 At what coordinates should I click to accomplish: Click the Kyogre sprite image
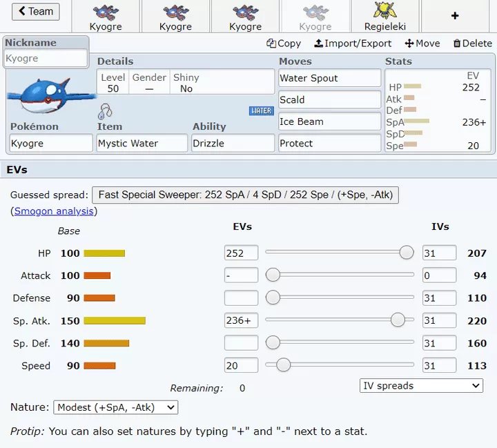[x=50, y=95]
